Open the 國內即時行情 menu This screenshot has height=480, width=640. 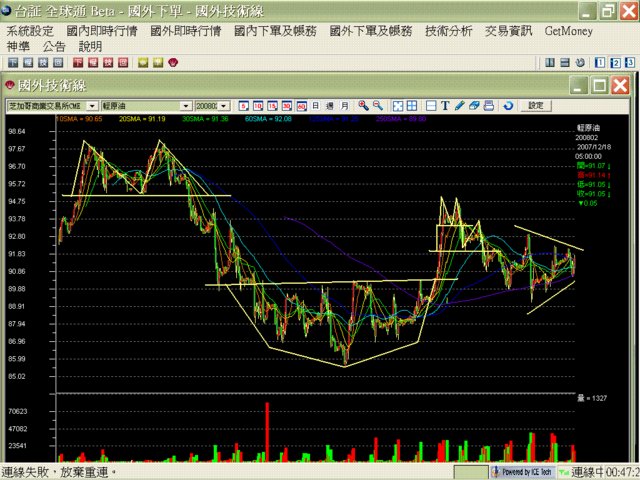pyautogui.click(x=102, y=31)
